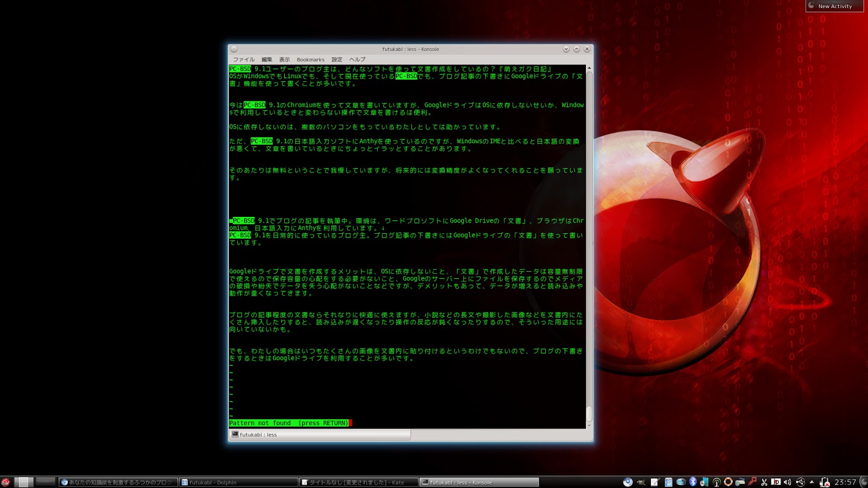Click the Pattern not found status line

tap(289, 423)
